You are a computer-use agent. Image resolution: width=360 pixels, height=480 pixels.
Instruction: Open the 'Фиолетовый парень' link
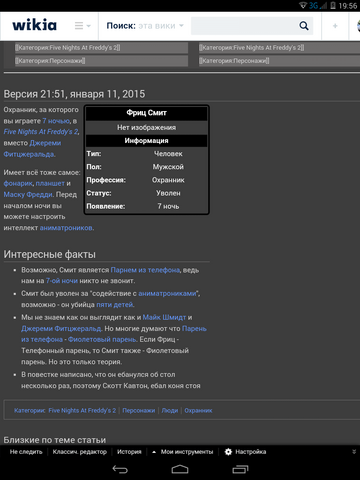tap(102, 340)
